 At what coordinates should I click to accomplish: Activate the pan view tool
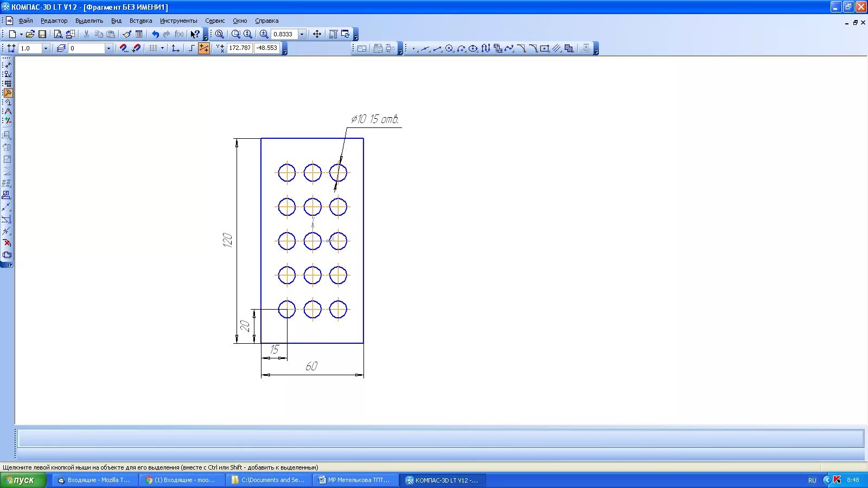pos(317,34)
